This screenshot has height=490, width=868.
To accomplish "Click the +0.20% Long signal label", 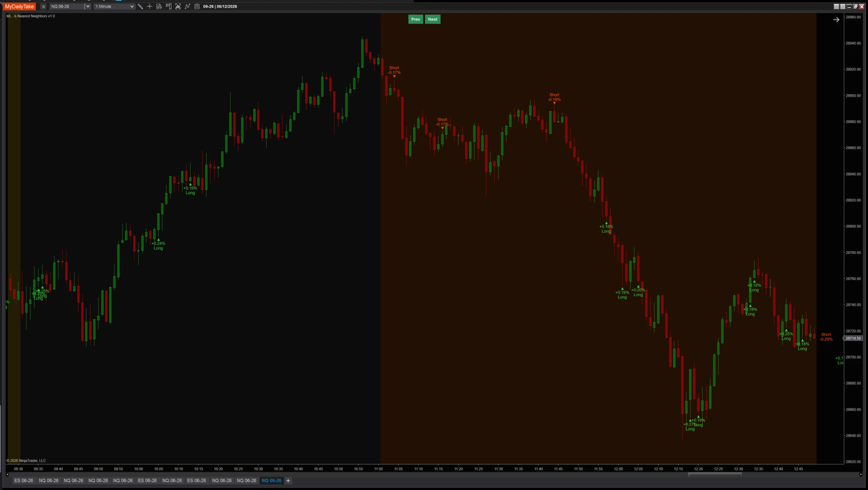I will tap(638, 292).
